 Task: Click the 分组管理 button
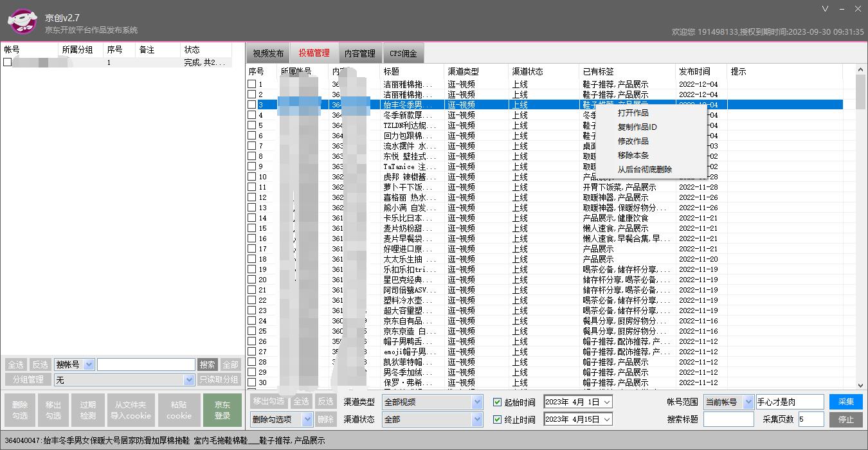pos(28,380)
